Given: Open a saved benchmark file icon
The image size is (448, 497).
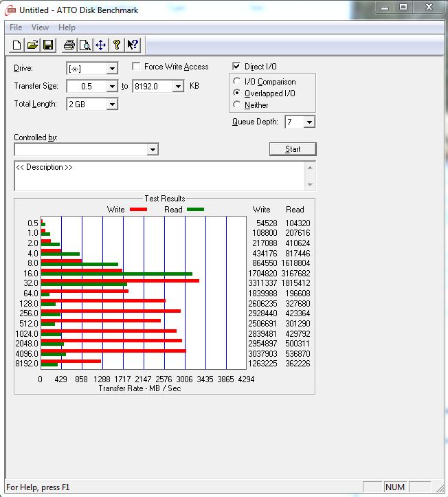Looking at the screenshot, I should pyautogui.click(x=32, y=45).
